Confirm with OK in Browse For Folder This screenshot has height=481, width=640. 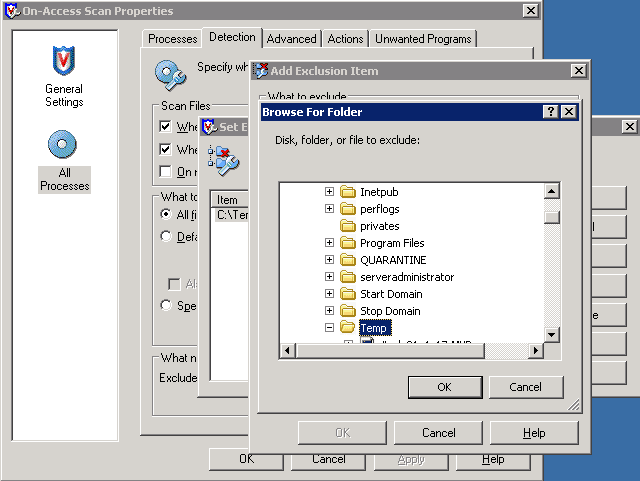pyautogui.click(x=445, y=387)
